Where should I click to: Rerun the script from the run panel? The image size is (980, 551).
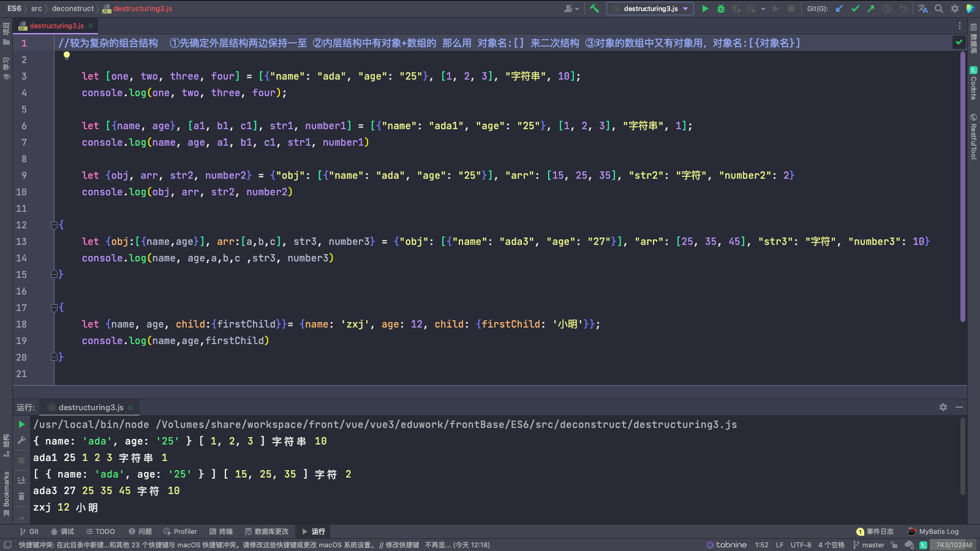click(x=21, y=424)
